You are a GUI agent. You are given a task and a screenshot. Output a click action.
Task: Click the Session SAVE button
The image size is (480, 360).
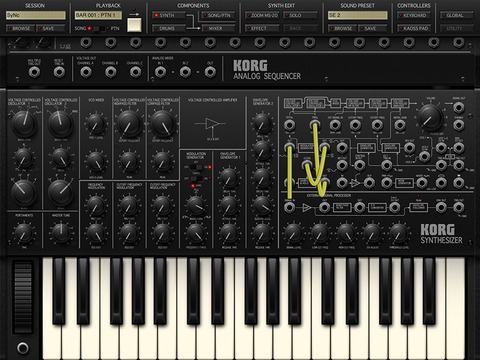click(50, 28)
